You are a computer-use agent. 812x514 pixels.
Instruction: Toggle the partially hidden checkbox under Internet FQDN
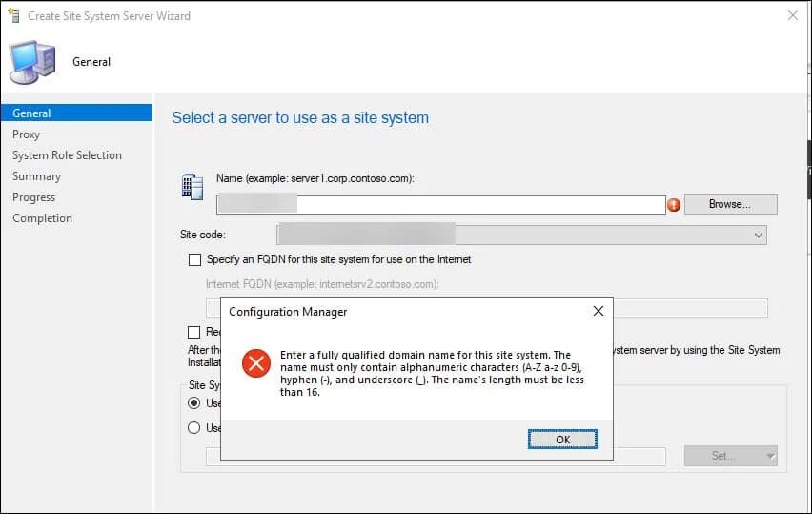coord(193,332)
